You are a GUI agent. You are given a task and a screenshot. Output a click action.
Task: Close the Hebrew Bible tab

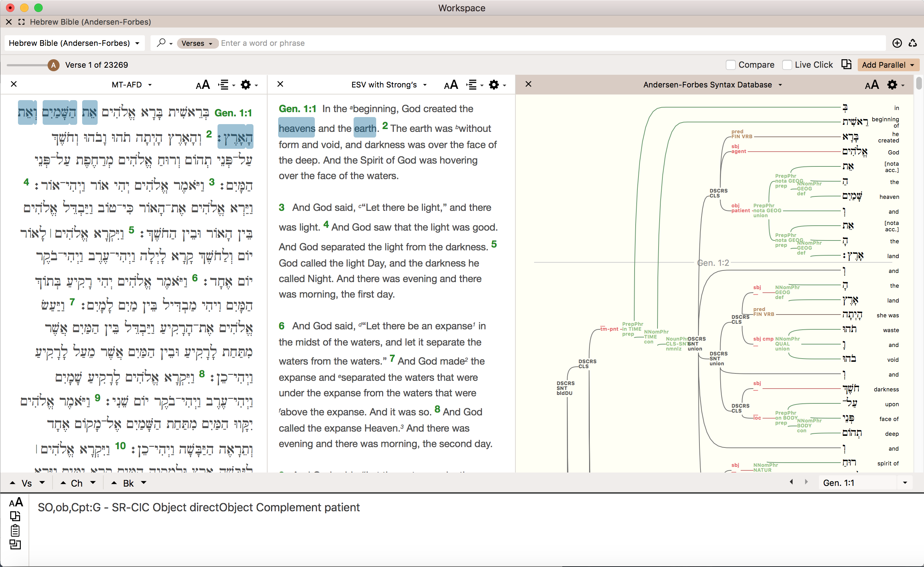(9, 22)
